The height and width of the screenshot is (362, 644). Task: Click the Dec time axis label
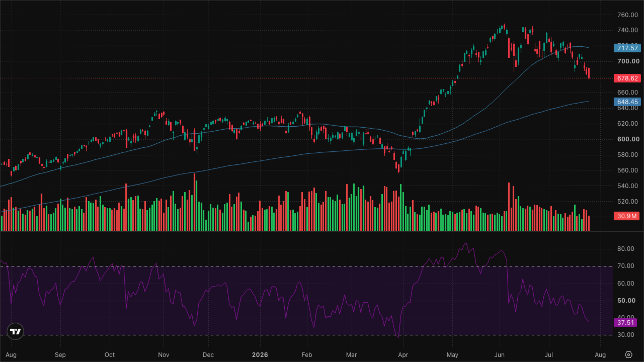208,355
